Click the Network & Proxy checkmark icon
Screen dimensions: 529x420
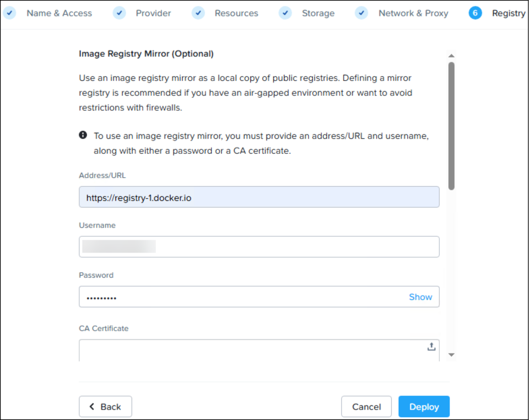(x=362, y=13)
